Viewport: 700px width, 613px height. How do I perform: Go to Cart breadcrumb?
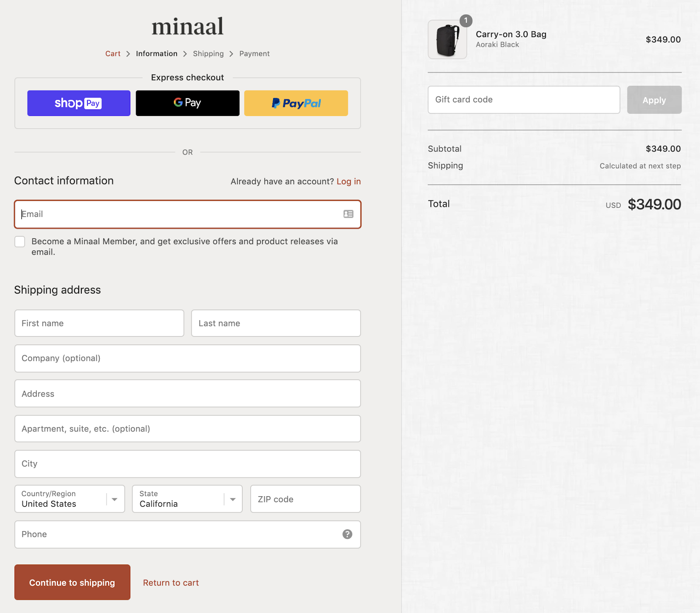[113, 53]
